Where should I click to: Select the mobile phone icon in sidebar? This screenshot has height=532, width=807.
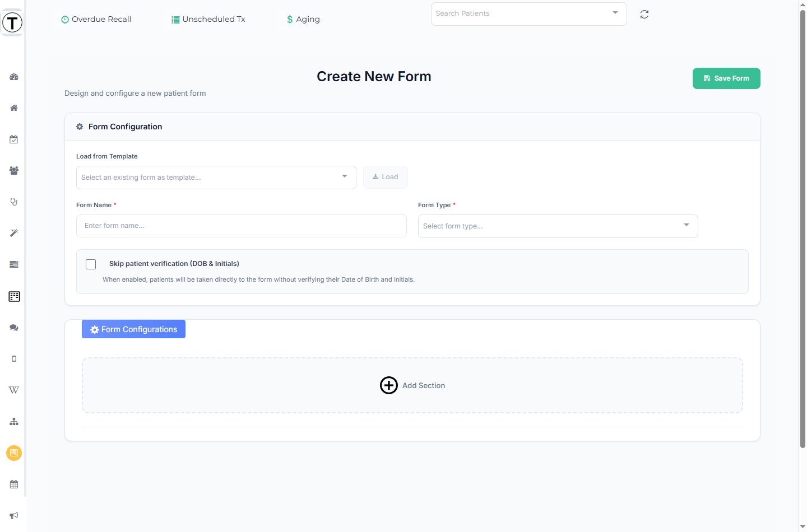point(14,359)
